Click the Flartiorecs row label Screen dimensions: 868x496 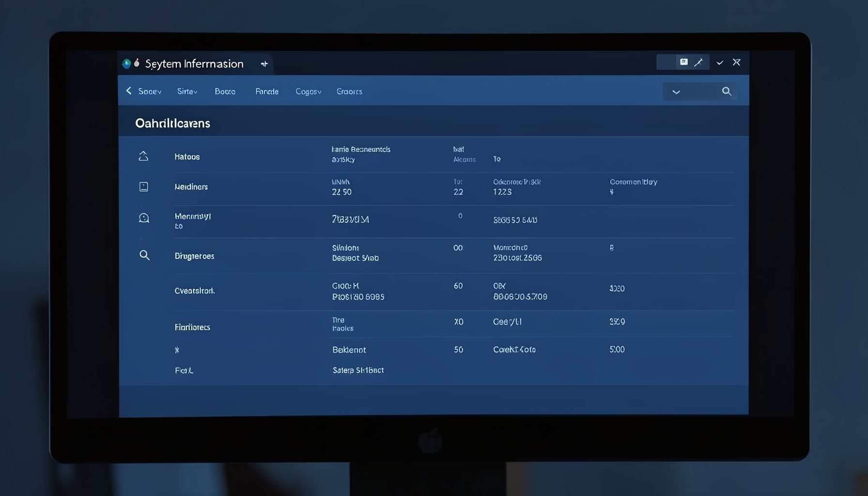pos(192,327)
